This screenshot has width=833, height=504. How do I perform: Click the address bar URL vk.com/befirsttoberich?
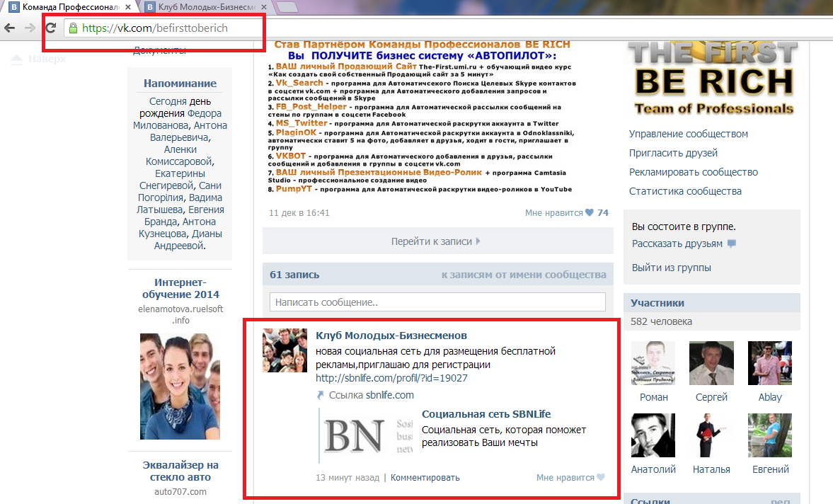point(154,28)
